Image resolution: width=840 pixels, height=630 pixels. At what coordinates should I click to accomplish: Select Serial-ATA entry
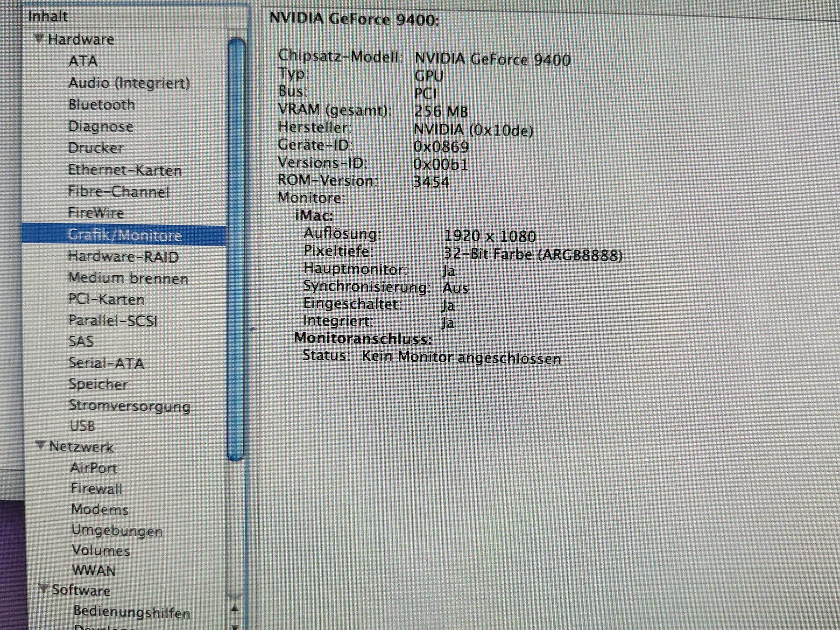coord(106,363)
